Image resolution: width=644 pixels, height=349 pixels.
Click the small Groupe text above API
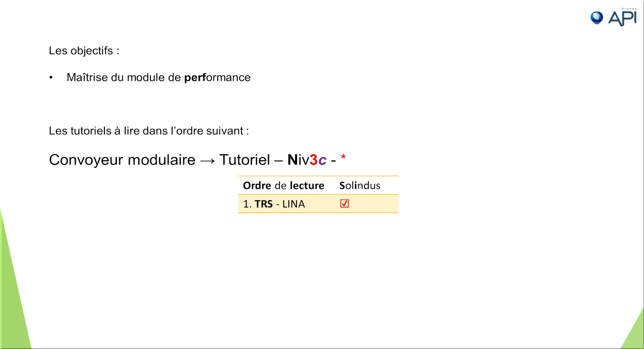pyautogui.click(x=629, y=8)
